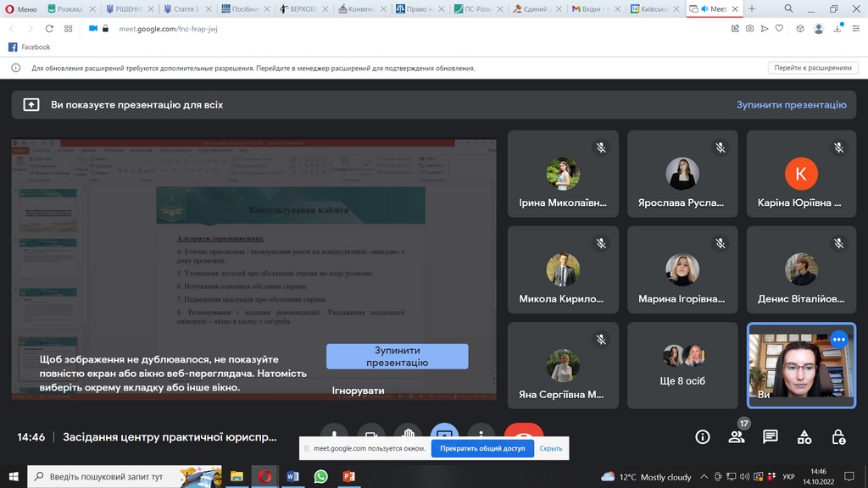This screenshot has height=488, width=868.
Task: Toggle raise hand in Meet controls
Action: pos(409,432)
